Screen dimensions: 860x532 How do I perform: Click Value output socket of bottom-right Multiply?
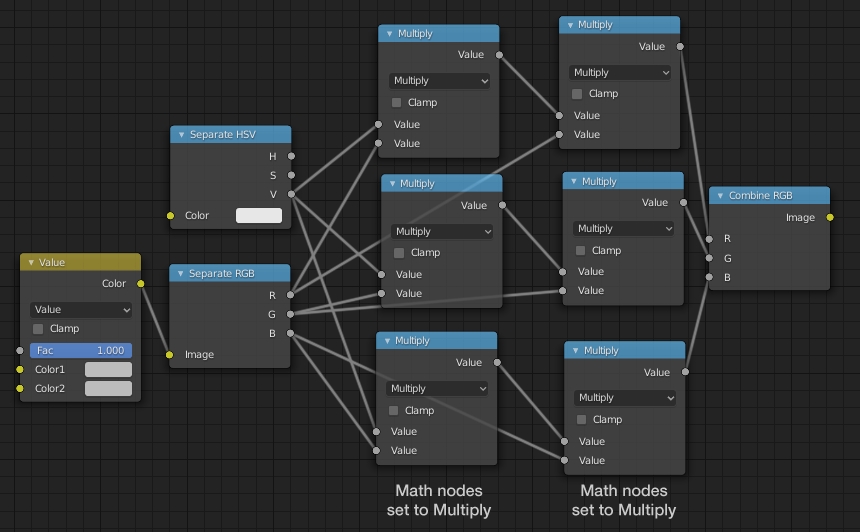tap(685, 372)
